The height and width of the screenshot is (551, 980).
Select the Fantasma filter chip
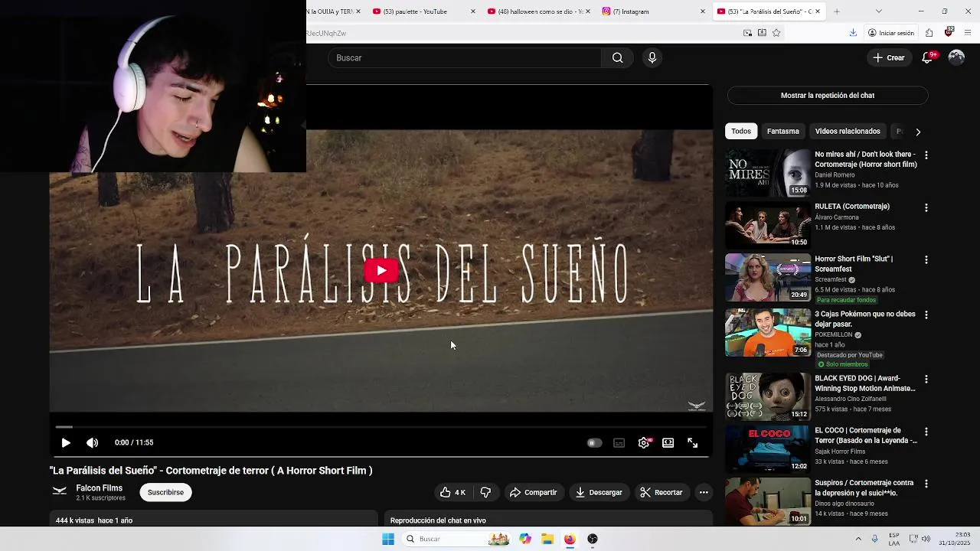pos(783,131)
